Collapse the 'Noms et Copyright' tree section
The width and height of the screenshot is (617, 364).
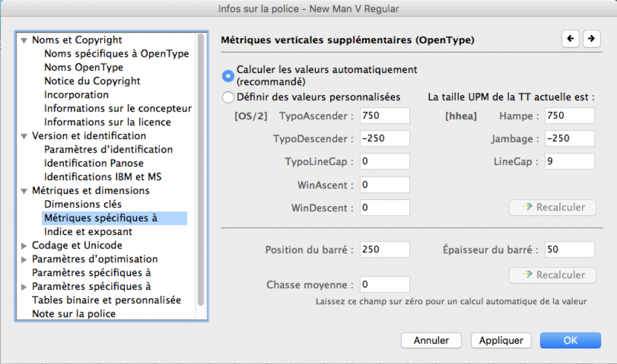(24, 40)
